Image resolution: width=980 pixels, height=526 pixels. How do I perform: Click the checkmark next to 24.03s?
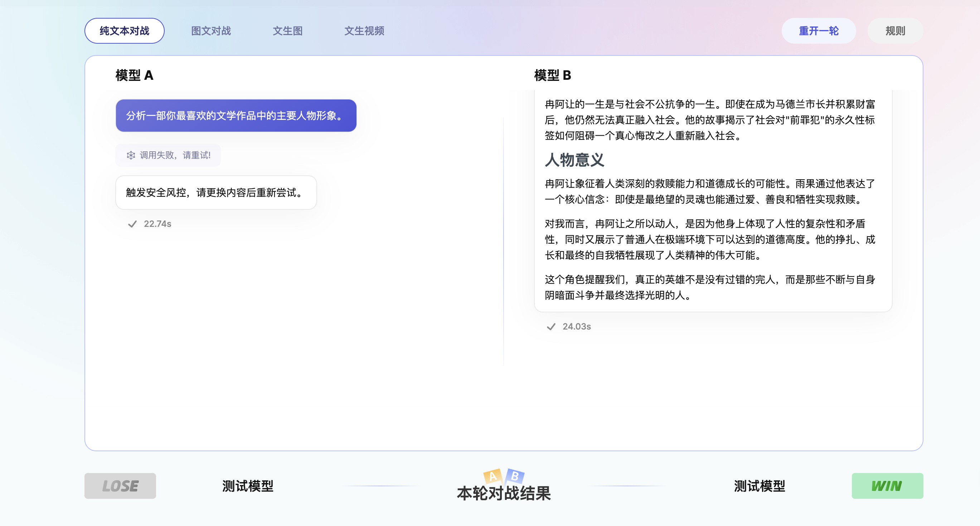551,327
